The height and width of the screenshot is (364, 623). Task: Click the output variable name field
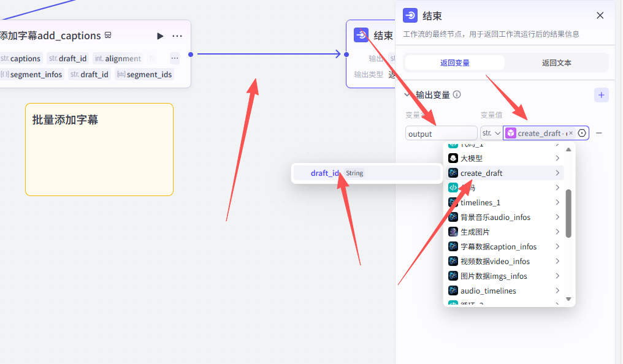tap(441, 134)
